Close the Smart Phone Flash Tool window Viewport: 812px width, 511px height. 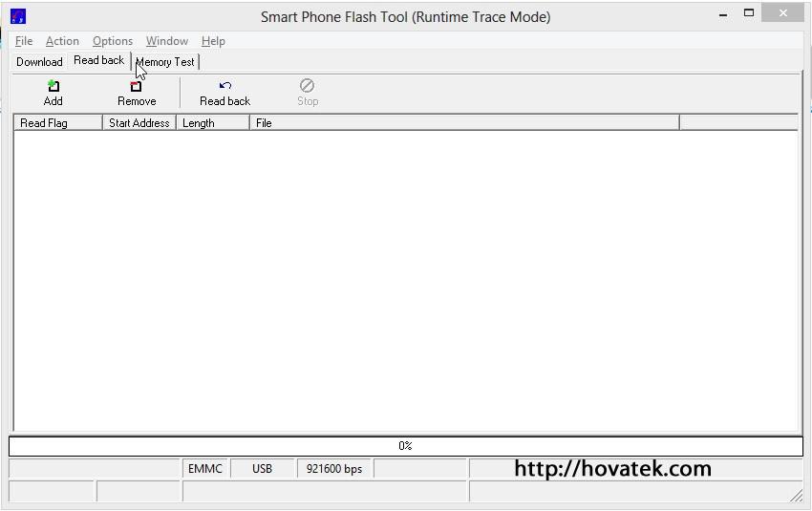(x=783, y=13)
